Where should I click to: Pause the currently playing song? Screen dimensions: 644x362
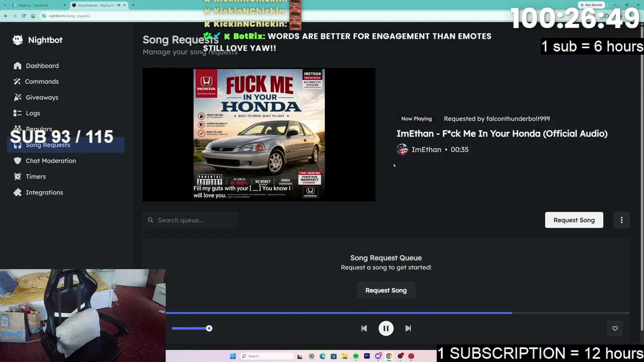click(386, 328)
